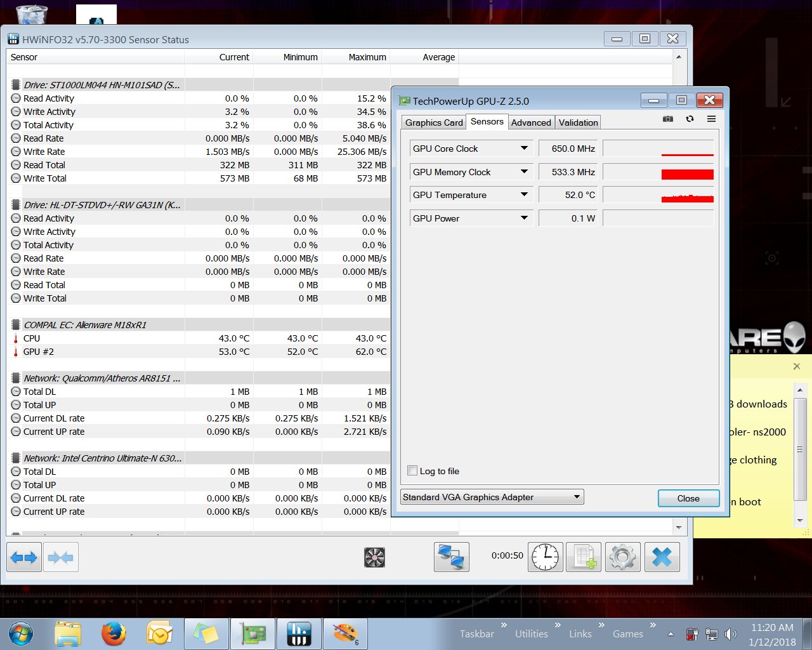Switch to the Graphics Card tab
812x650 pixels.
pos(434,123)
